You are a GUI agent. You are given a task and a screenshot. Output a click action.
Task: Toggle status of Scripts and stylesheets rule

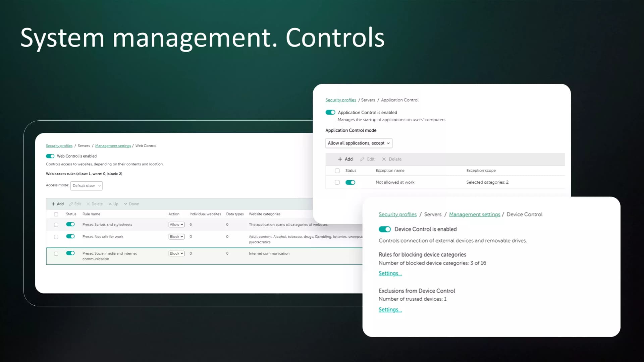(70, 224)
